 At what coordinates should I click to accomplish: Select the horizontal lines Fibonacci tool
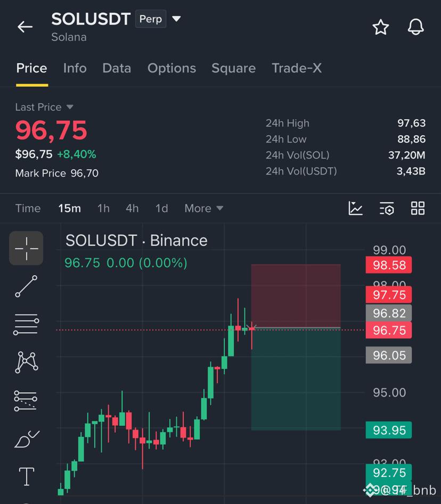tap(27, 324)
